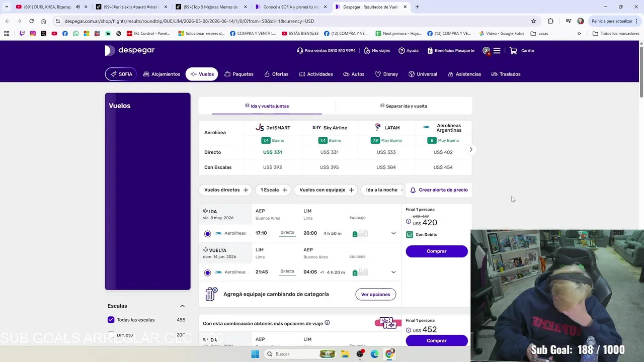Show more airlines with the right arrow

[x=471, y=149]
